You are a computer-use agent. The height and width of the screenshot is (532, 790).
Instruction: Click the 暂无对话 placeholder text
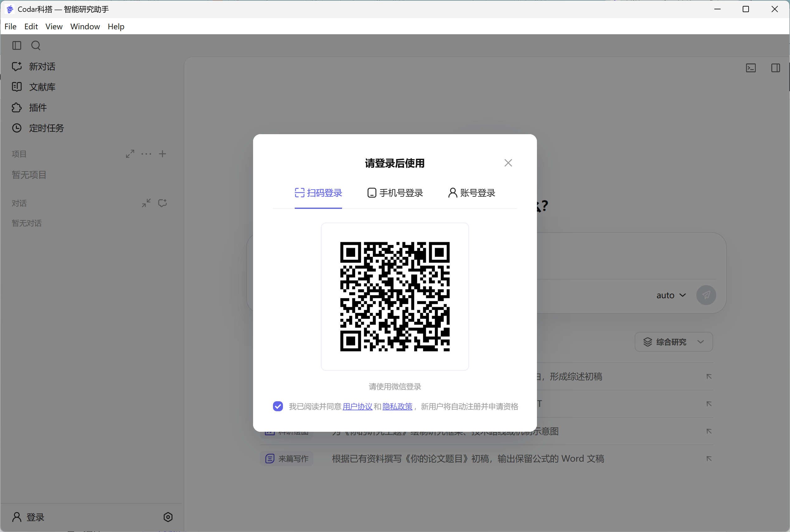27,223
